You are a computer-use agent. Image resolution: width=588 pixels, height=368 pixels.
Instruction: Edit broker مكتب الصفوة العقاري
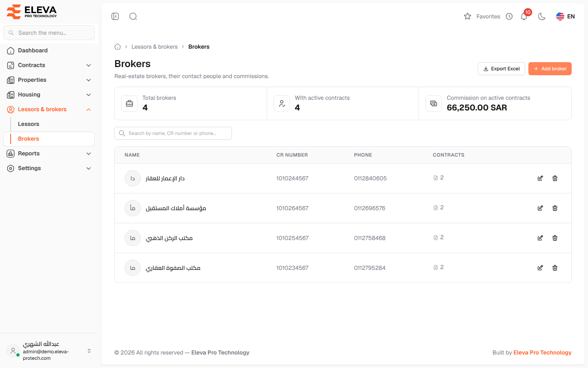(540, 268)
